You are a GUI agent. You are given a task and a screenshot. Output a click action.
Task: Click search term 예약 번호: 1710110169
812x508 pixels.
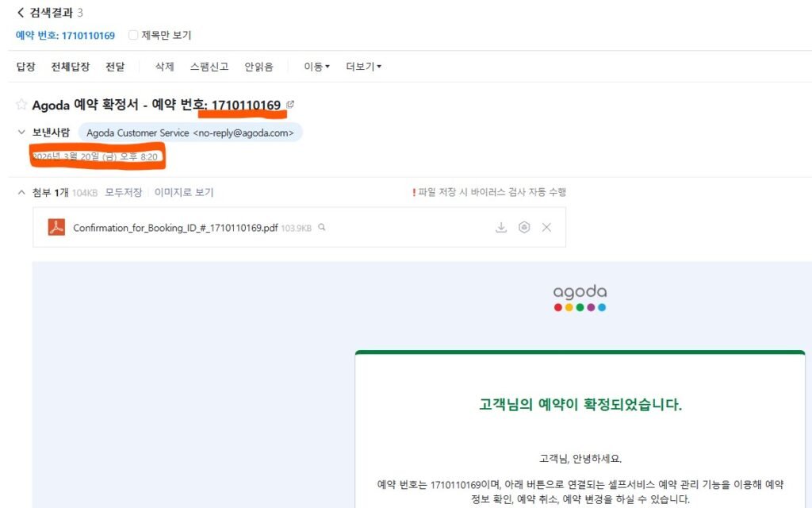pyautogui.click(x=65, y=35)
